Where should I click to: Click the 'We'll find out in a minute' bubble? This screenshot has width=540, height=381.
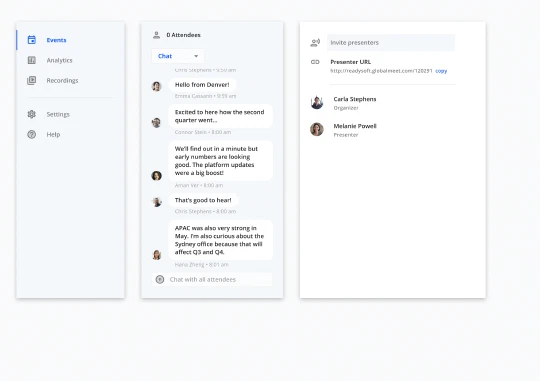click(220, 161)
